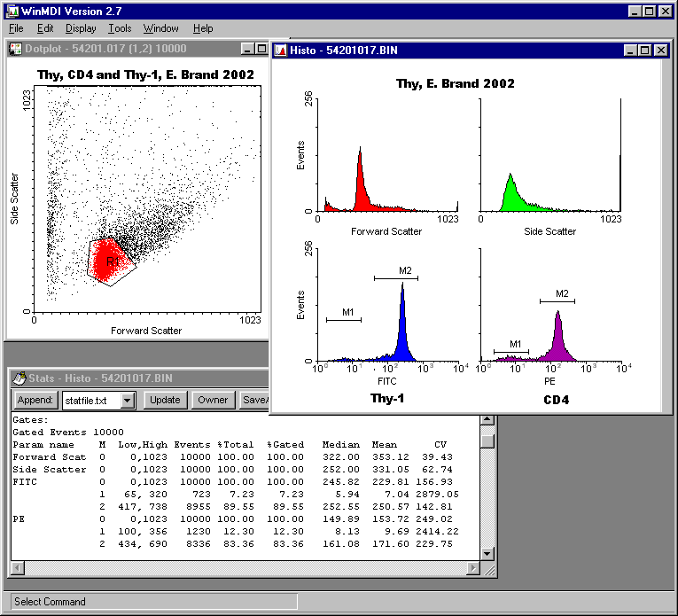The height and width of the screenshot is (616, 678).
Task: Click the Owner button
Action: click(213, 400)
